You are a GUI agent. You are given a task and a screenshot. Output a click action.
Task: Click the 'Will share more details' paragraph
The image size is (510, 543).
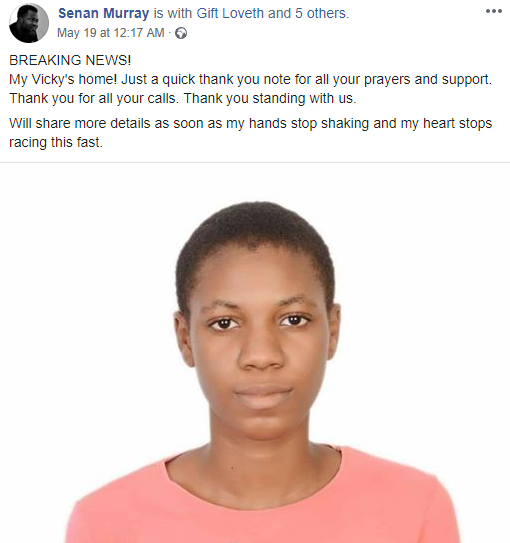pos(250,133)
